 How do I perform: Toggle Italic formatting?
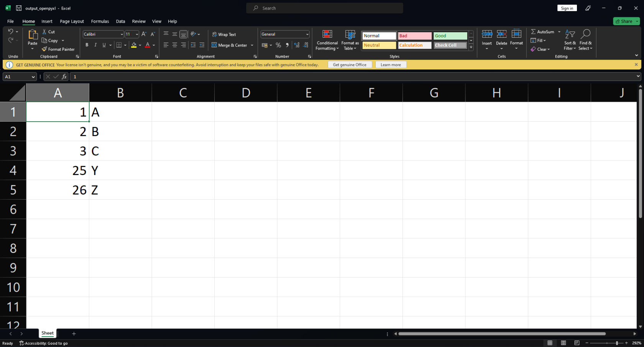coord(95,45)
